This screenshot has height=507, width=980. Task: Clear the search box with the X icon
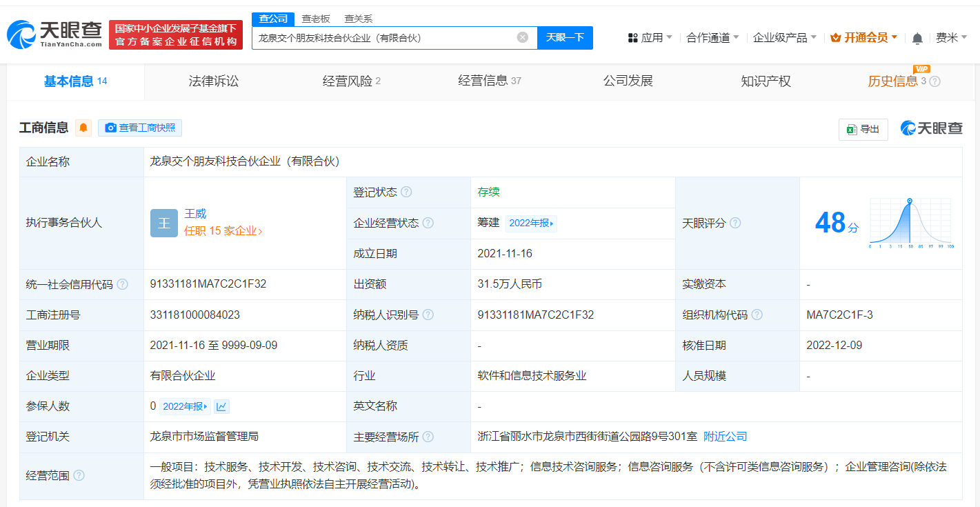522,38
